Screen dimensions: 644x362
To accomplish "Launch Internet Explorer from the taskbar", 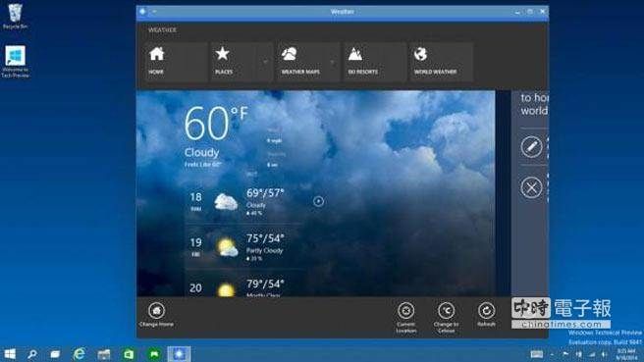I will tap(80, 354).
